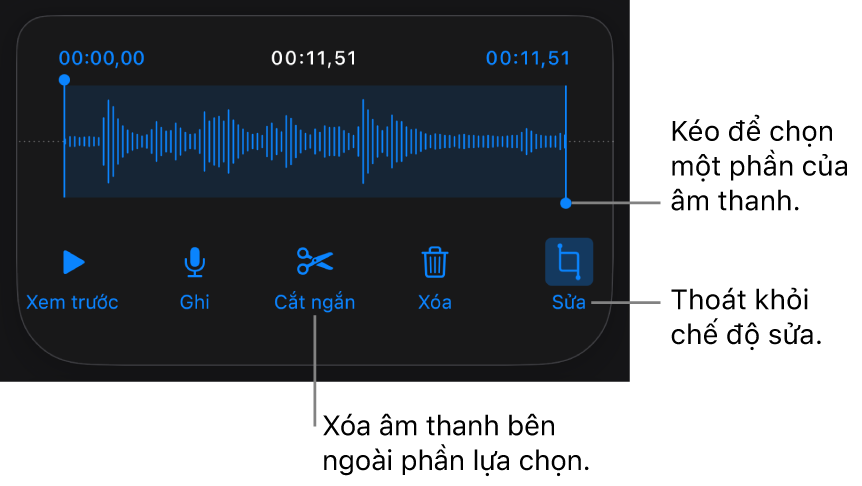862x486 pixels.
Task: Select the scissors trim icon
Action: (x=315, y=262)
